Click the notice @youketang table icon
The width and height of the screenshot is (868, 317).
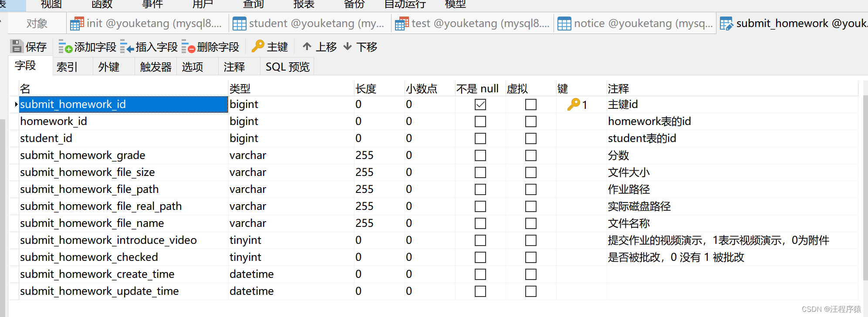click(x=564, y=24)
